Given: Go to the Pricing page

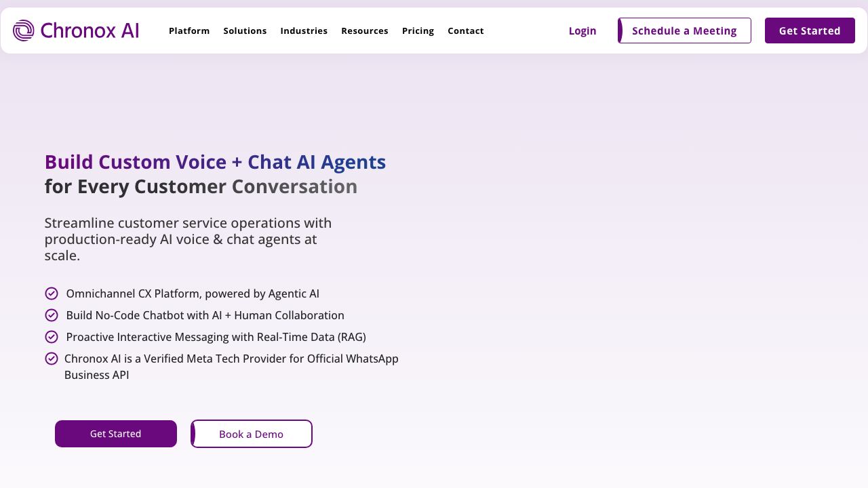Looking at the screenshot, I should (418, 30).
